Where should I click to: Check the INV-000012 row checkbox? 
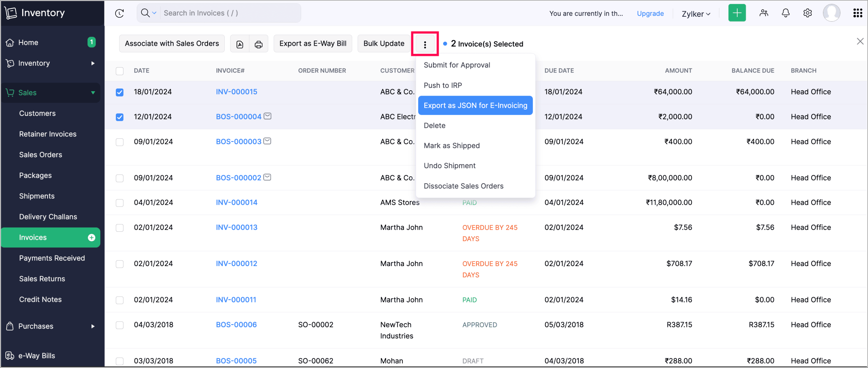[120, 264]
